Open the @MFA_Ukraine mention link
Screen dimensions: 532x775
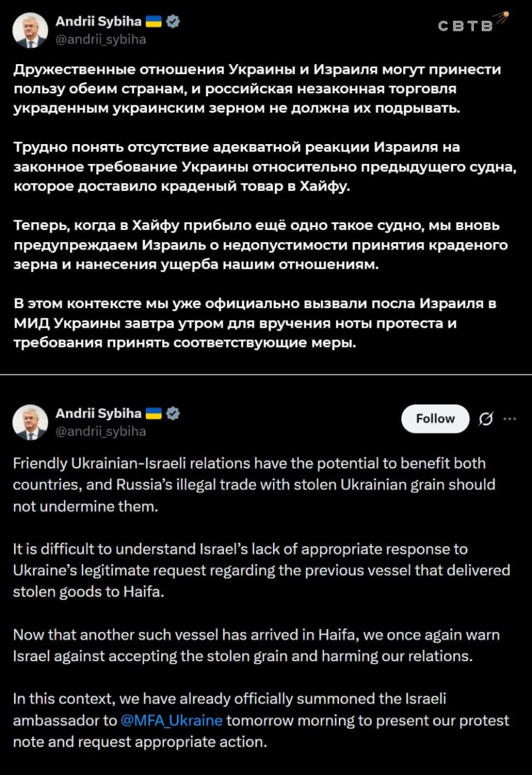click(x=171, y=721)
